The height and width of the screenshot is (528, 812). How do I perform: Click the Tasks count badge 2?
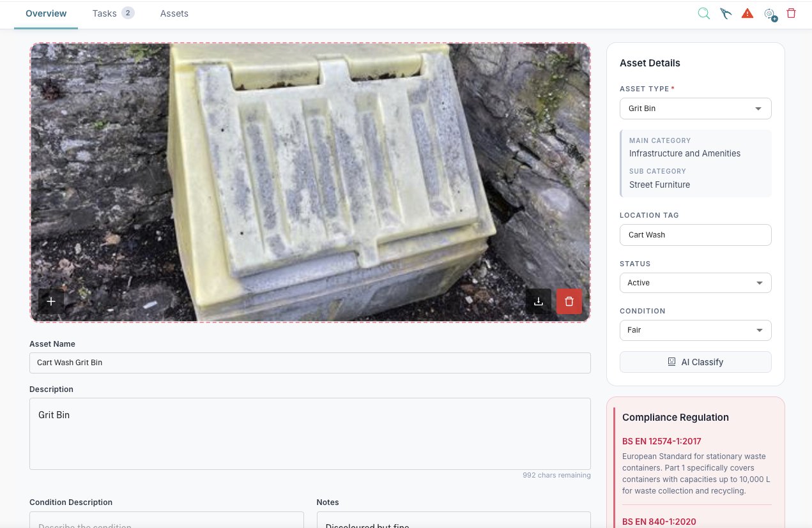coord(128,13)
